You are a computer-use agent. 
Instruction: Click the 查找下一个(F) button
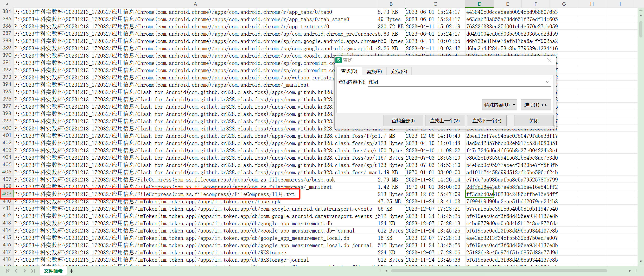pyautogui.click(x=487, y=121)
